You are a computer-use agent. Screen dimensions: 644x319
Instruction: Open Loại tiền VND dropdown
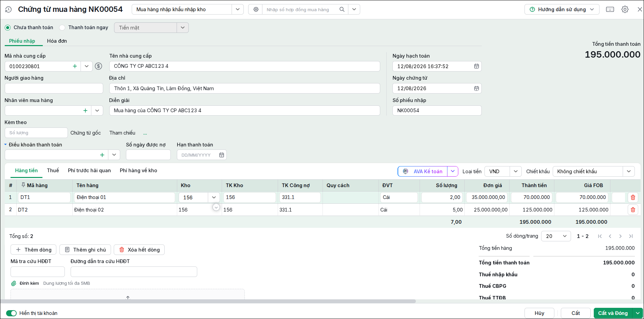tap(515, 171)
